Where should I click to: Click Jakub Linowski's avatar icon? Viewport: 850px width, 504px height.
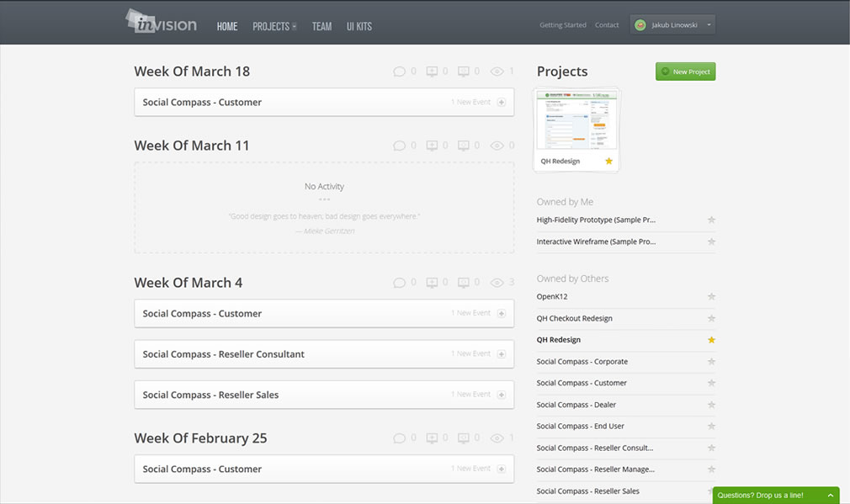pos(640,25)
